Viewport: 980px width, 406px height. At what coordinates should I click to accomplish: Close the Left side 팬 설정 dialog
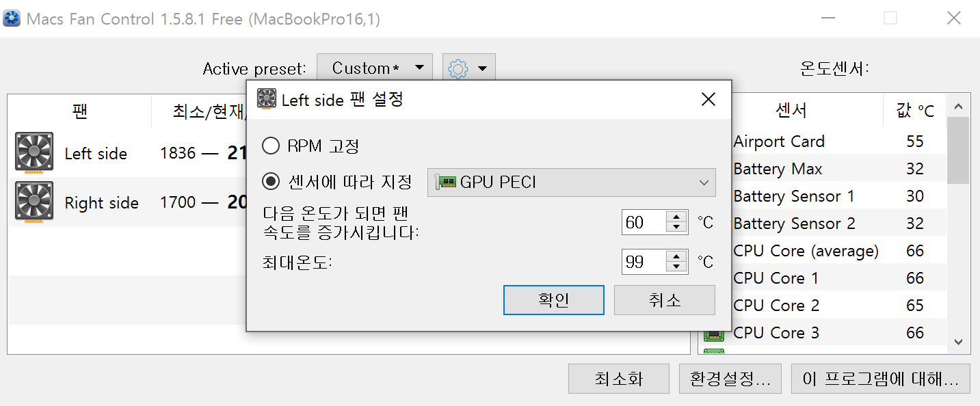[x=708, y=100]
